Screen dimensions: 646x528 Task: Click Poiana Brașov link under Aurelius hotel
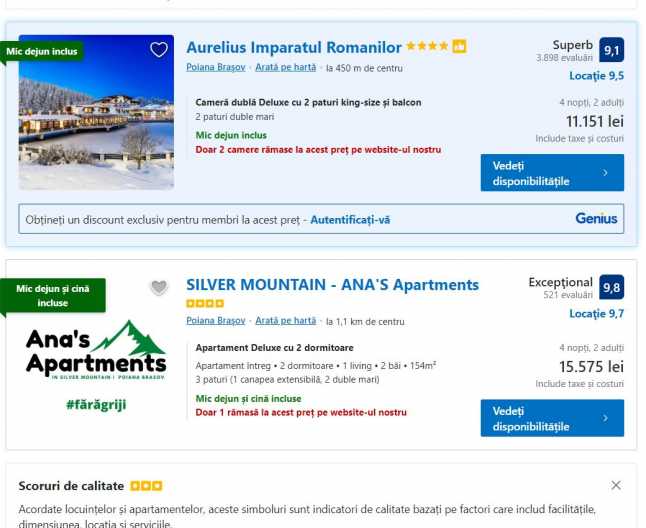point(215,68)
